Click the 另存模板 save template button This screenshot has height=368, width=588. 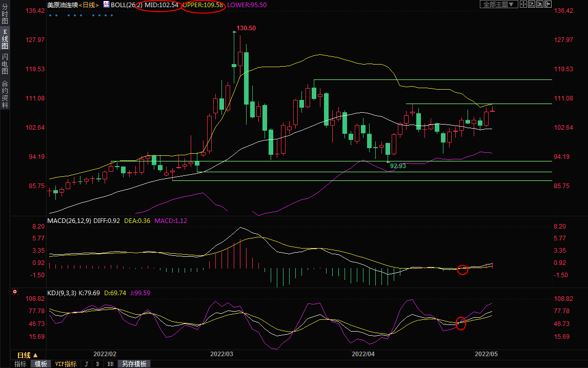coord(134,364)
